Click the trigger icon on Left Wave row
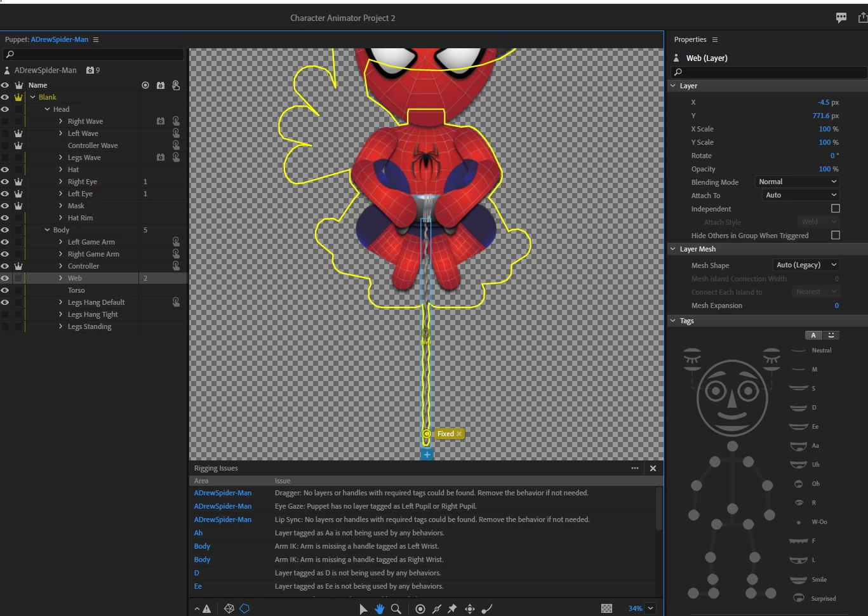 coord(176,133)
